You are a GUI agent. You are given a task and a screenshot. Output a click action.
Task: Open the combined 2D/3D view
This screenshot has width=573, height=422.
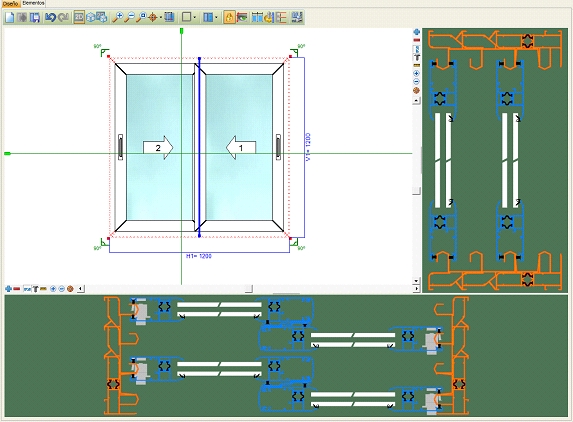[x=102, y=17]
